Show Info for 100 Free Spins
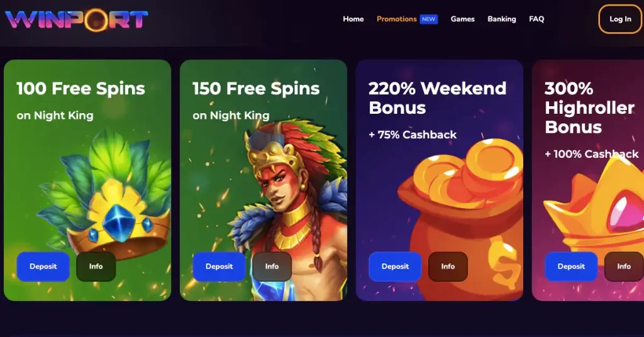This screenshot has width=644, height=337. [96, 267]
